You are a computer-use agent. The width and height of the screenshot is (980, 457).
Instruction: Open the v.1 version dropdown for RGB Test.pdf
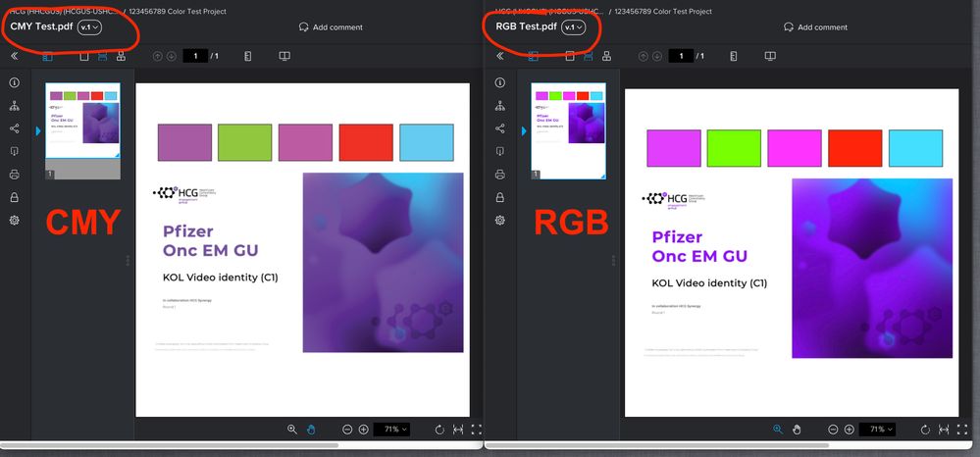pos(574,26)
